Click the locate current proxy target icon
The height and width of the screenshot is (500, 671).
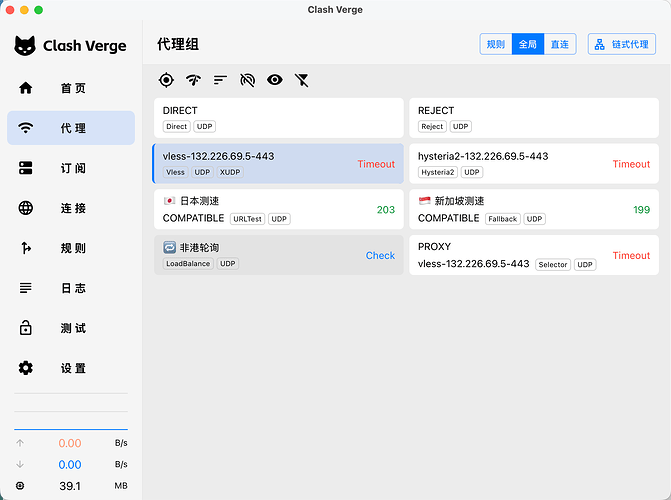[166, 80]
